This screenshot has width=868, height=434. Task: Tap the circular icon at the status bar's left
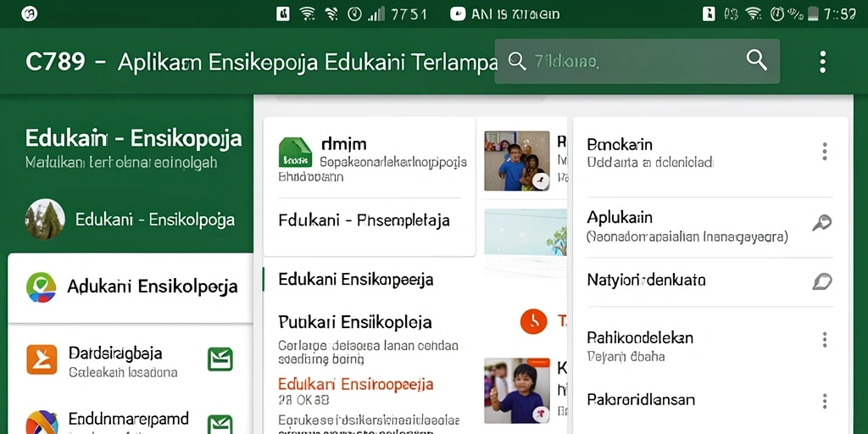coord(30,14)
